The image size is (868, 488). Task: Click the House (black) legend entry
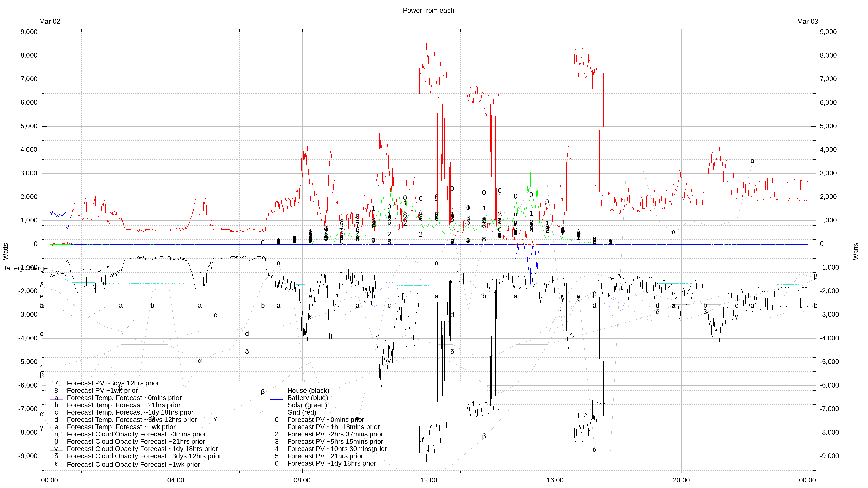click(308, 390)
